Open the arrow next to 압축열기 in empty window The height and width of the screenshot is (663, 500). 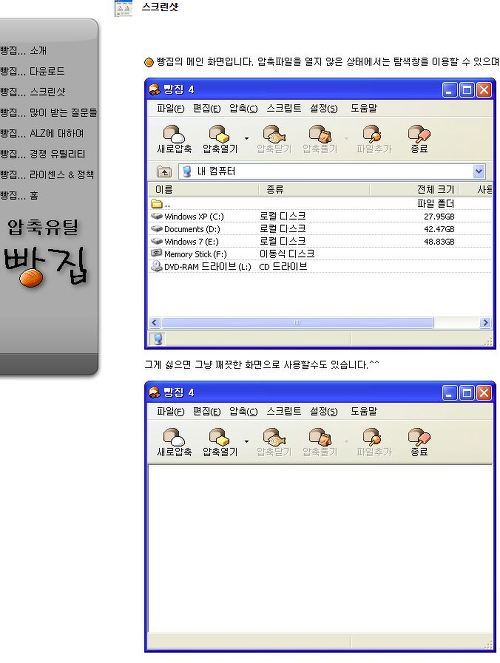246,441
